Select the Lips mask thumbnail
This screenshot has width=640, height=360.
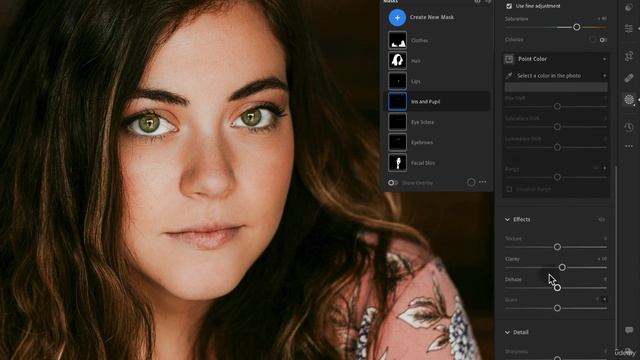tap(397, 81)
